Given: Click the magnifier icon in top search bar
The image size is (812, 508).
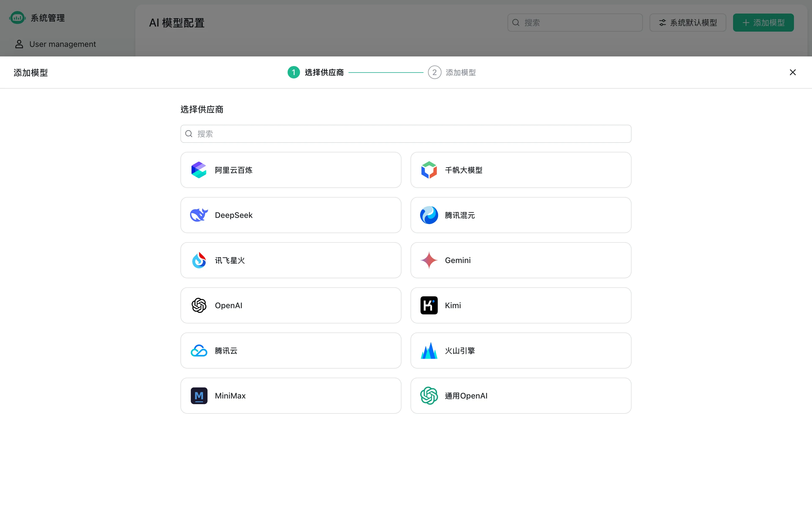Looking at the screenshot, I should click(516, 23).
